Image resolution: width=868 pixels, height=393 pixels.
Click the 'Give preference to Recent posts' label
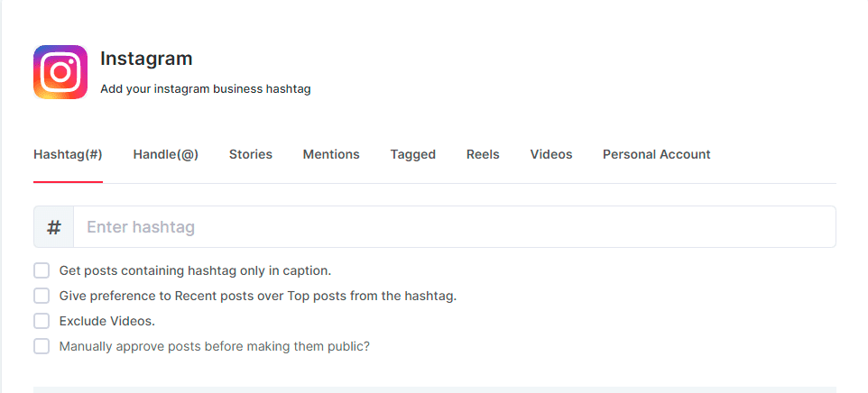click(x=258, y=296)
